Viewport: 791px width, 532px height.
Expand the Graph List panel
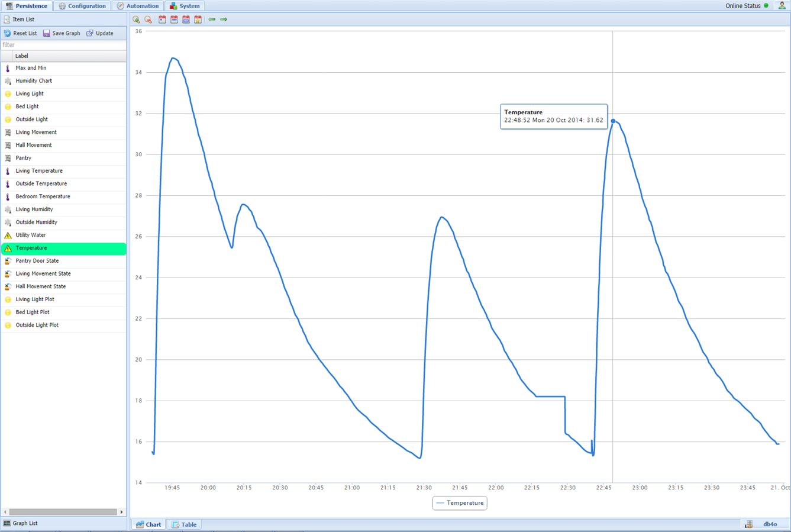(x=25, y=523)
